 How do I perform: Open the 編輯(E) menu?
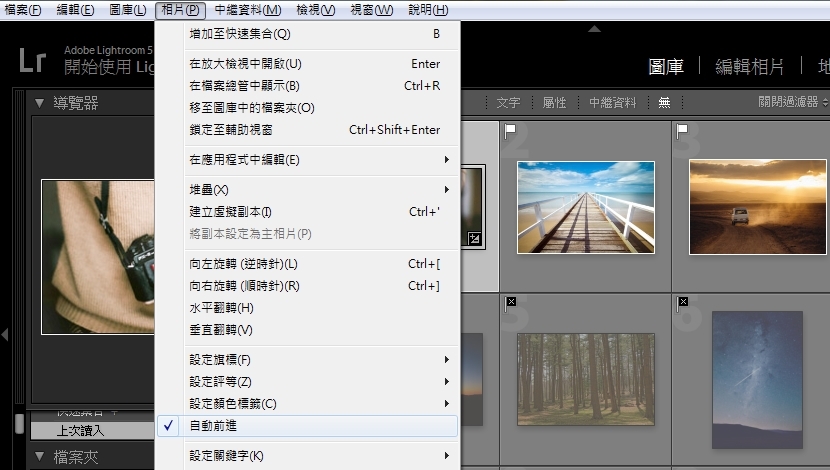tap(75, 10)
